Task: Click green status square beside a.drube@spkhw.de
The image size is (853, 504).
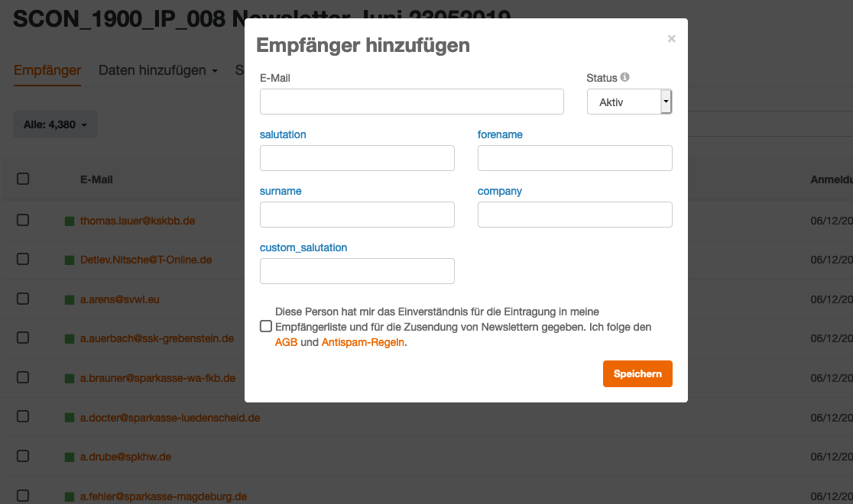Action: pos(70,457)
